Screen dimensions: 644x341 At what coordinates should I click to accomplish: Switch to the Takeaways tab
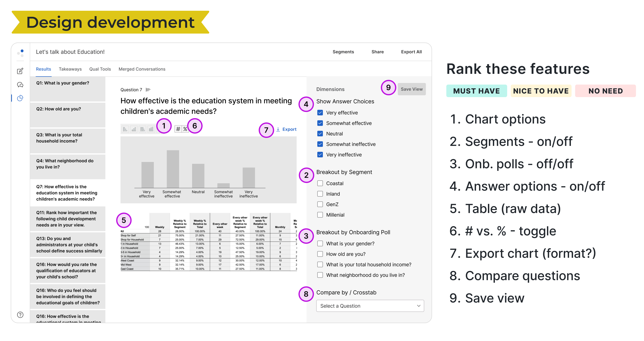pyautogui.click(x=70, y=69)
